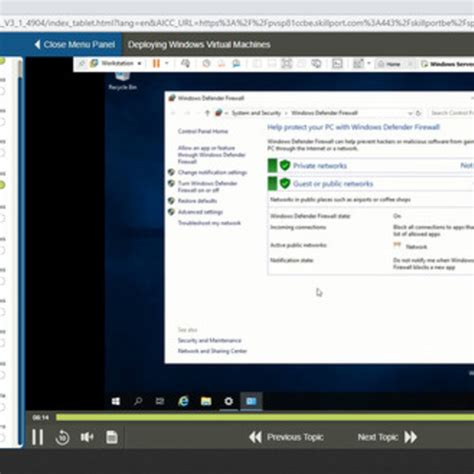Image resolution: width=474 pixels, height=474 pixels.
Task: Click the taskbar search magnifier icon
Action: [x=138, y=401]
